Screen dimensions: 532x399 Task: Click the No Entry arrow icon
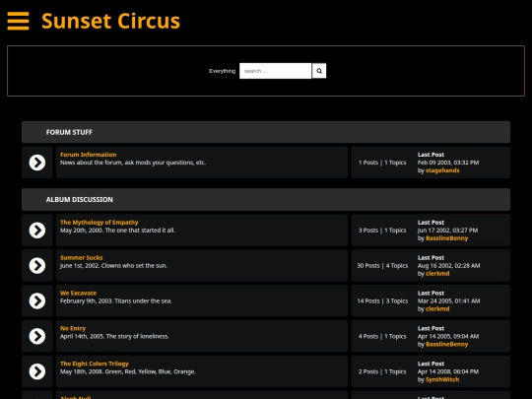point(37,336)
